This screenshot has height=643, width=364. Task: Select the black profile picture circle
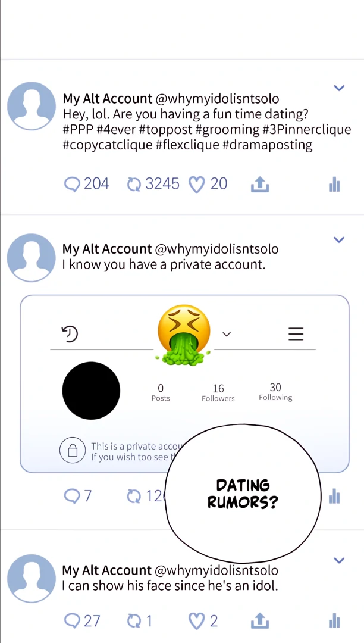coord(91,391)
